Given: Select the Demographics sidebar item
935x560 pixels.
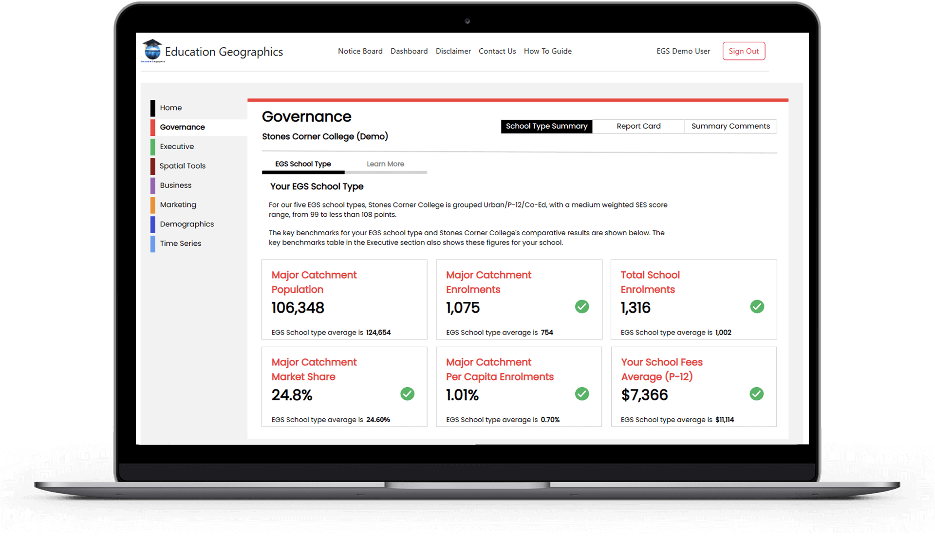Looking at the screenshot, I should 187,224.
